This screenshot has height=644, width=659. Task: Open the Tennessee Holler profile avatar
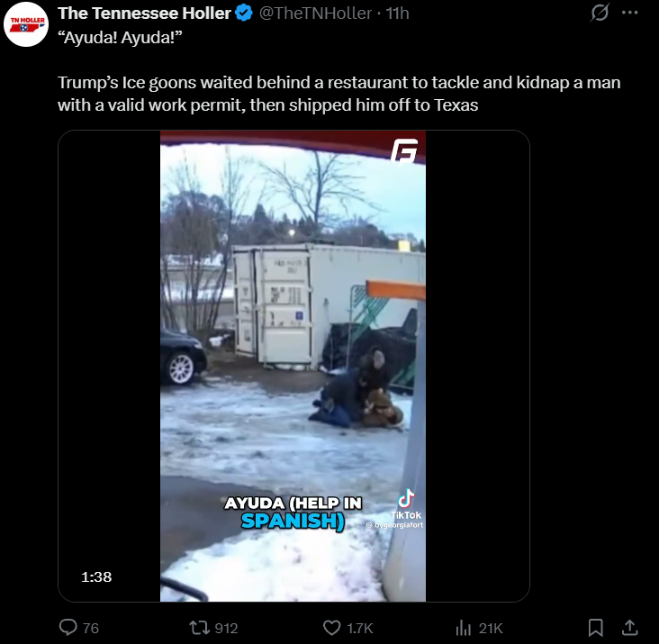(x=26, y=24)
